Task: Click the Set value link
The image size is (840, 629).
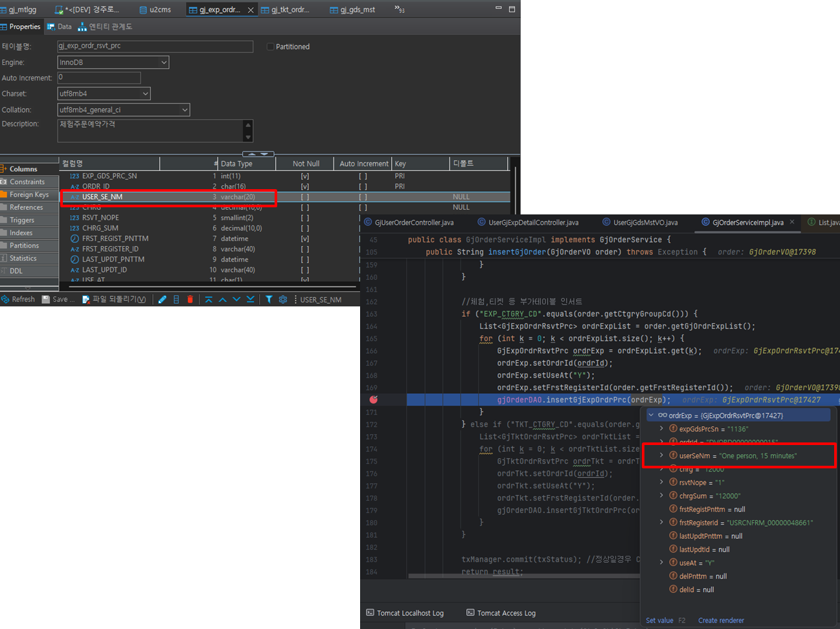Action: (x=659, y=621)
